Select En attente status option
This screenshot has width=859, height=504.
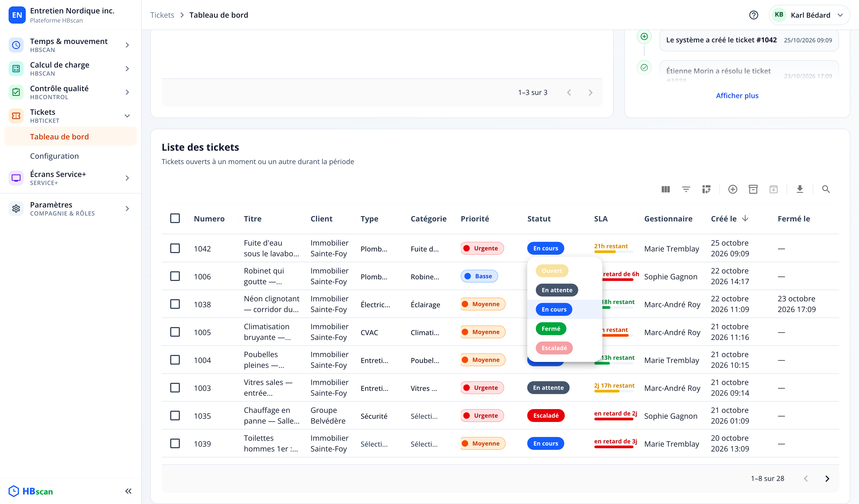557,290
